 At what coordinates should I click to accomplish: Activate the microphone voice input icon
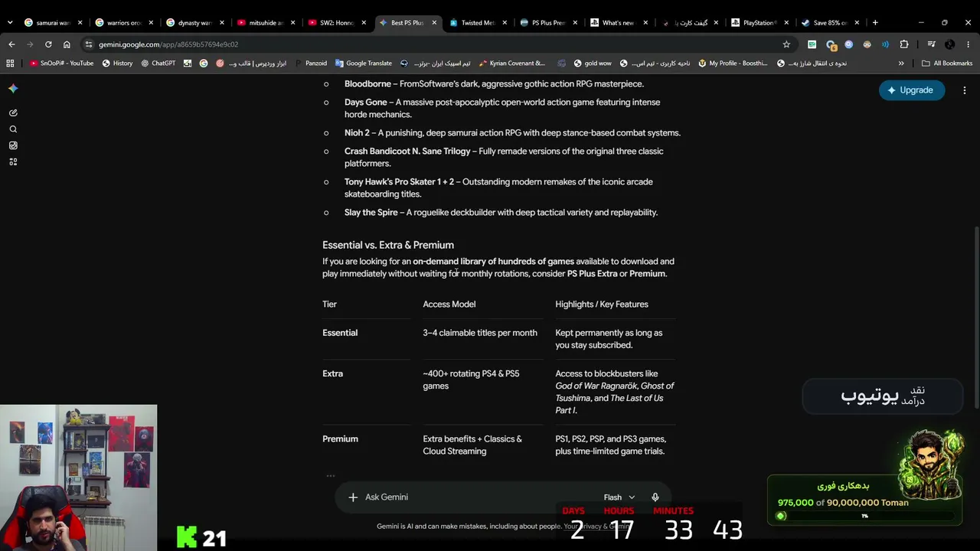tap(655, 497)
